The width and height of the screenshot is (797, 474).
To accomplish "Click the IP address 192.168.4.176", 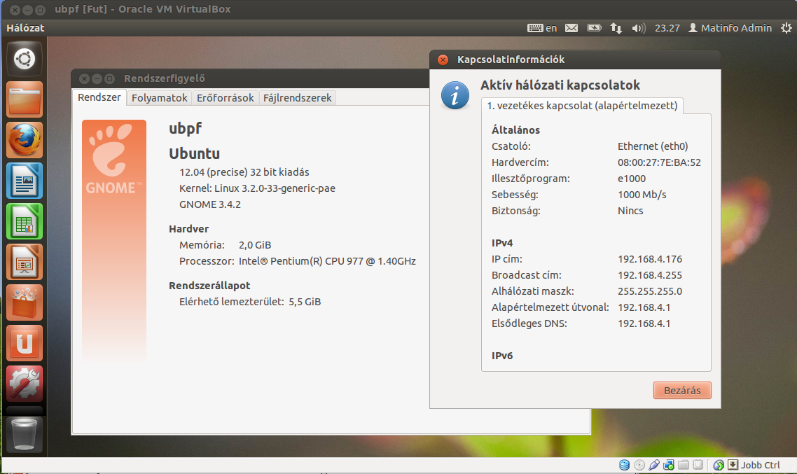I will click(650, 259).
